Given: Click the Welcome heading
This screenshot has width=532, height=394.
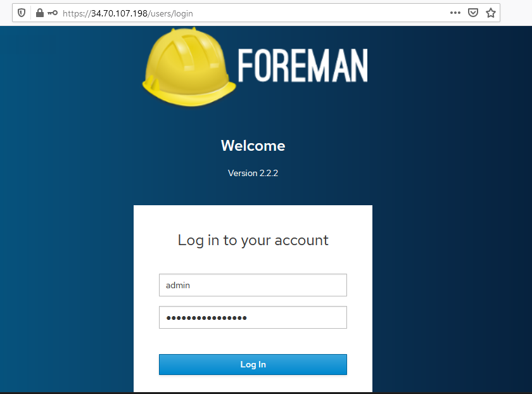Looking at the screenshot, I should (253, 146).
